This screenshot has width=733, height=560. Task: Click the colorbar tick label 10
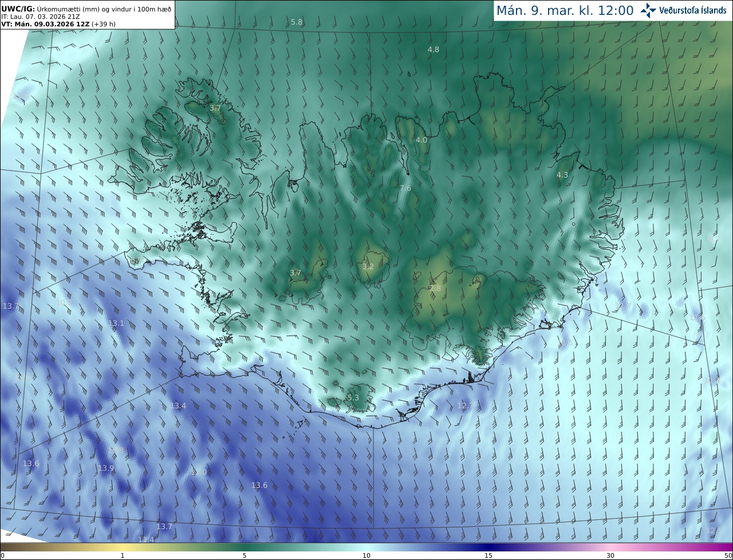366,555
